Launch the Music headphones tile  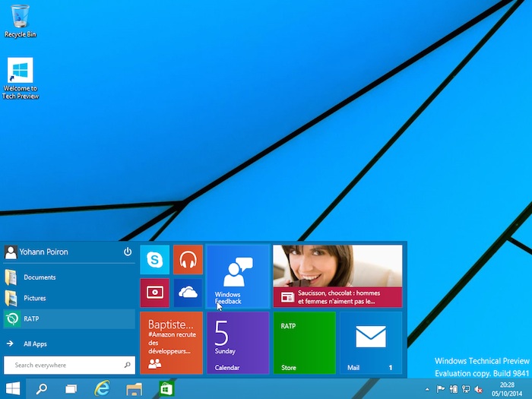pos(188,260)
